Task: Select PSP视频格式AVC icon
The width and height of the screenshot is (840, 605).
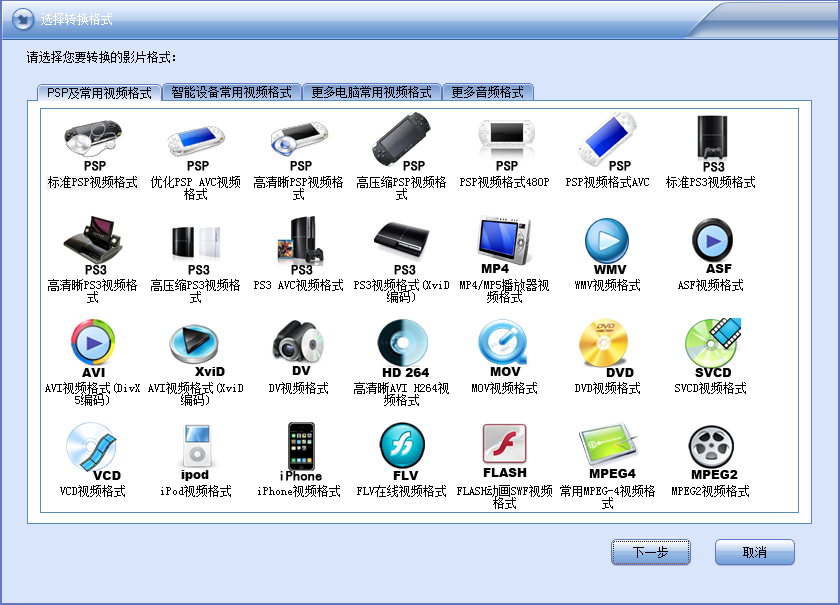Action: 608,139
